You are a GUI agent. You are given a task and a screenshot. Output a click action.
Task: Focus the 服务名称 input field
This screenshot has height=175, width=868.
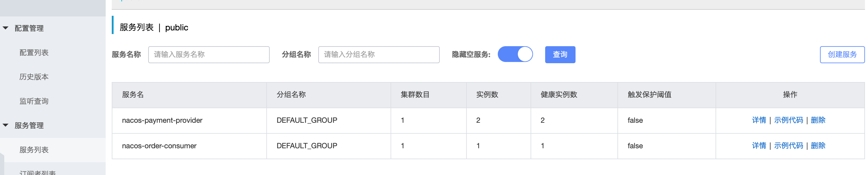point(209,55)
